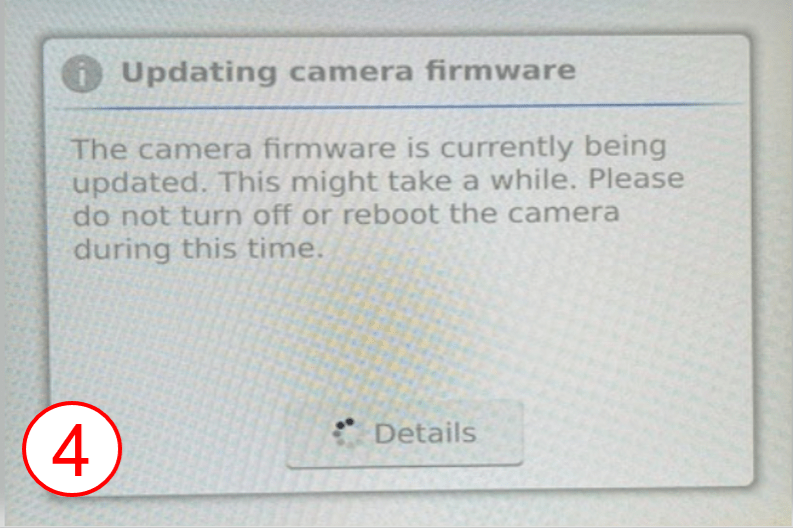Click the blue divider line under the title

point(400,106)
